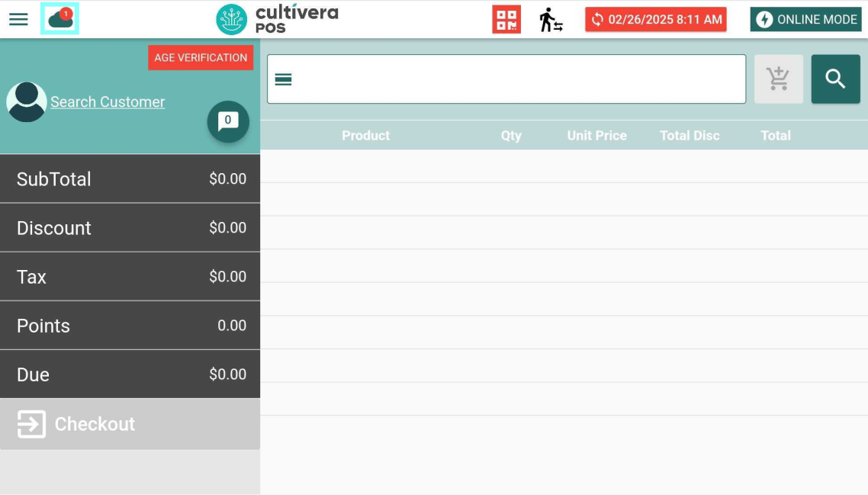The image size is (868, 495).
Task: Click the cloud sync notification icon
Action: point(59,18)
